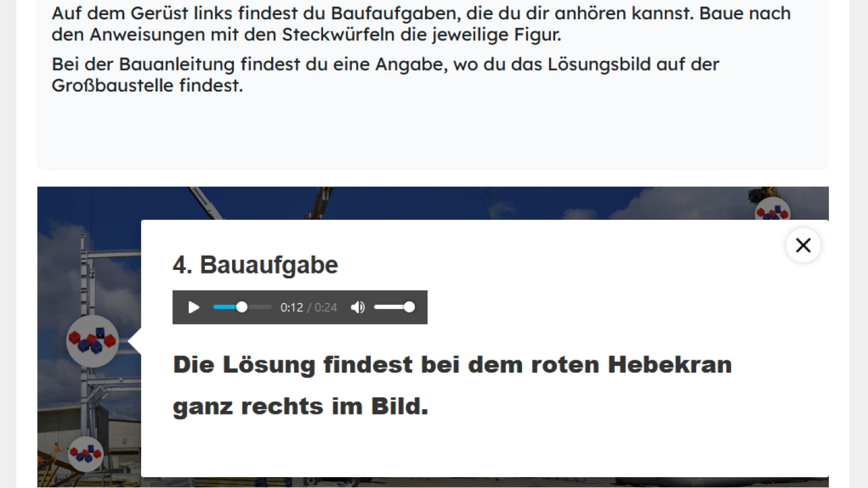Click the 'Auf dem Gerüst links' instruction paragraph
The height and width of the screenshot is (488, 868).
[x=421, y=24]
